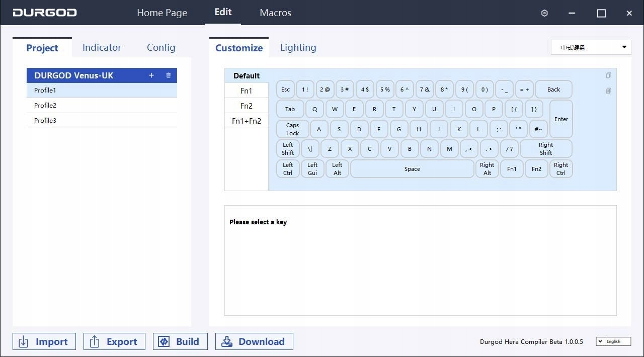This screenshot has height=357, width=644.
Task: Select Profile3 in project list
Action: click(102, 121)
